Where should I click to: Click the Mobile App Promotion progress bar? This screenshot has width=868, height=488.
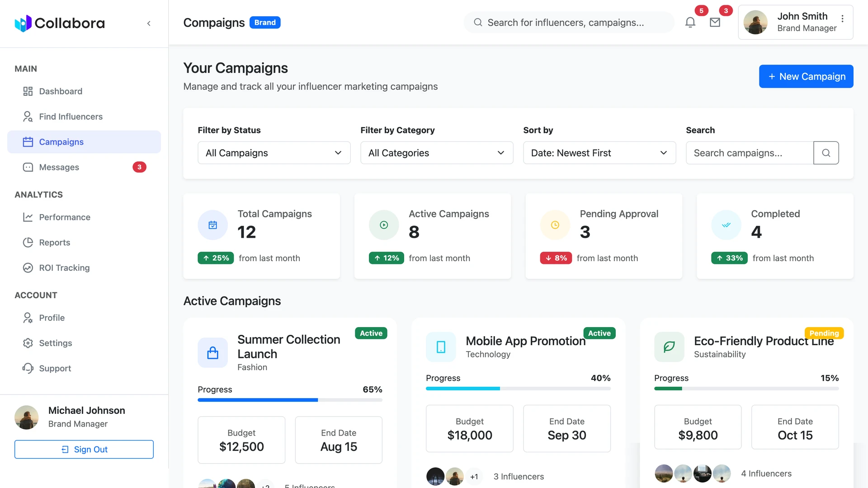pyautogui.click(x=518, y=389)
